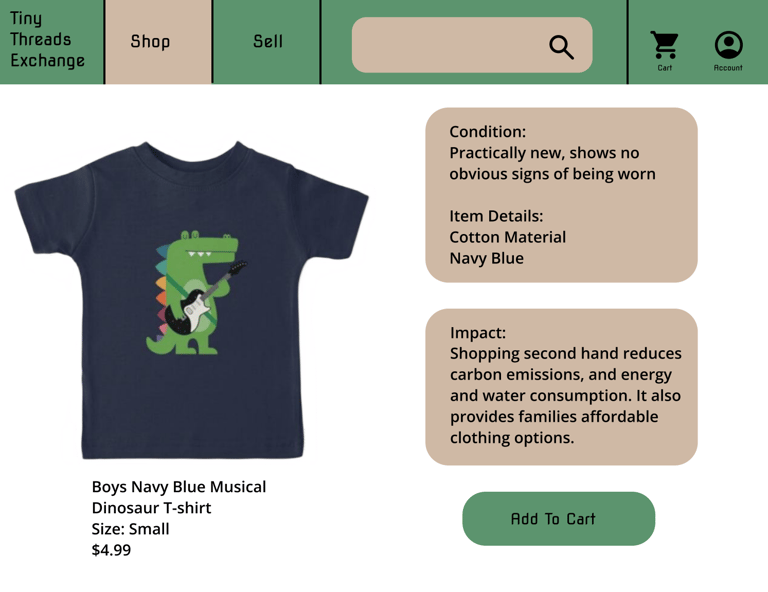Click the Cotton Material detail line

507,237
